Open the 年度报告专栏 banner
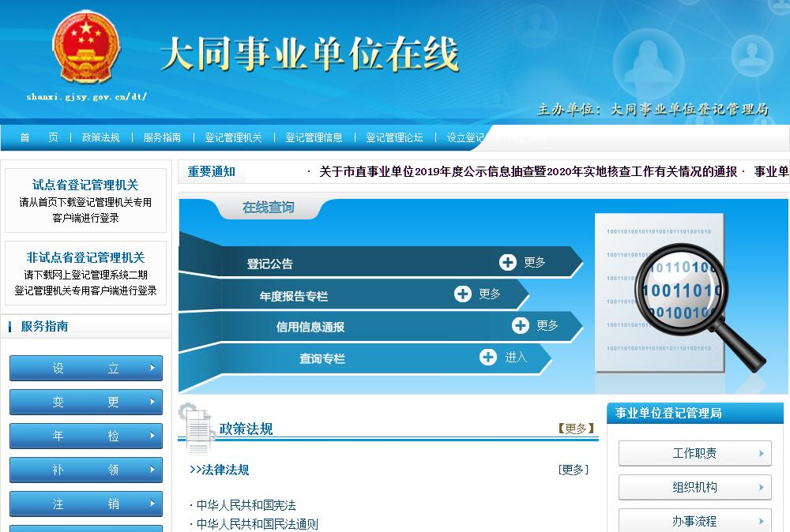 354,295
